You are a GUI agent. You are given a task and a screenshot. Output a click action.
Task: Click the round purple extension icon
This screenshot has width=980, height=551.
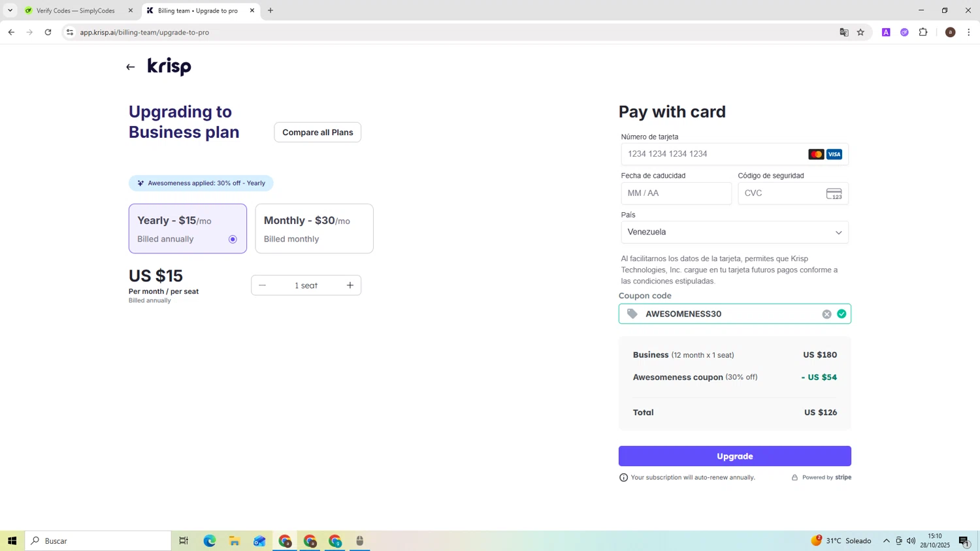pos(904,32)
